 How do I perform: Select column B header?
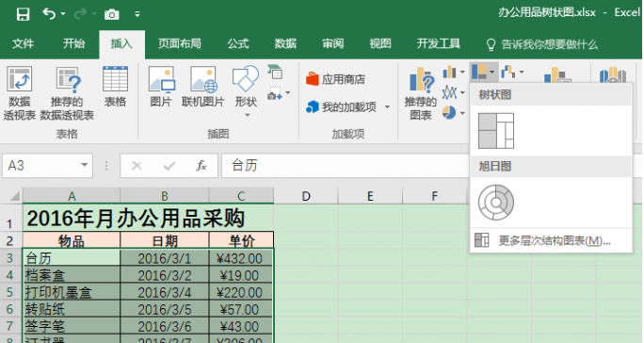click(164, 196)
